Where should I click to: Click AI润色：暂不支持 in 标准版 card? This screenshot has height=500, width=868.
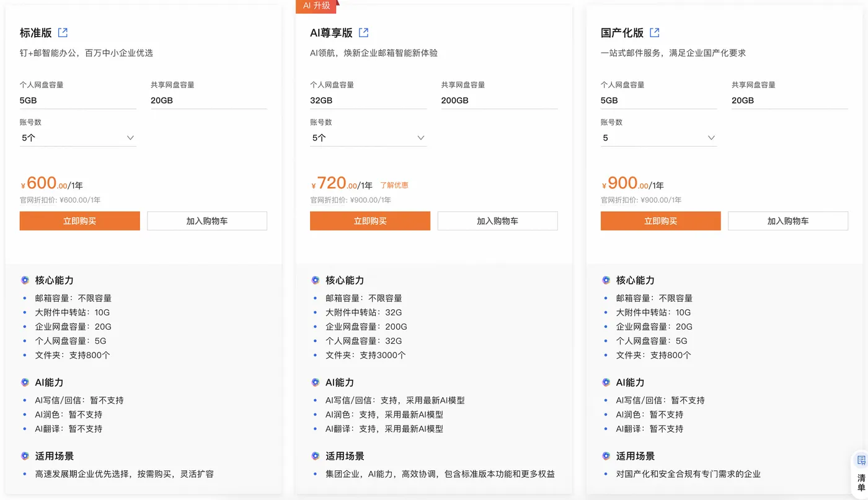pos(69,414)
